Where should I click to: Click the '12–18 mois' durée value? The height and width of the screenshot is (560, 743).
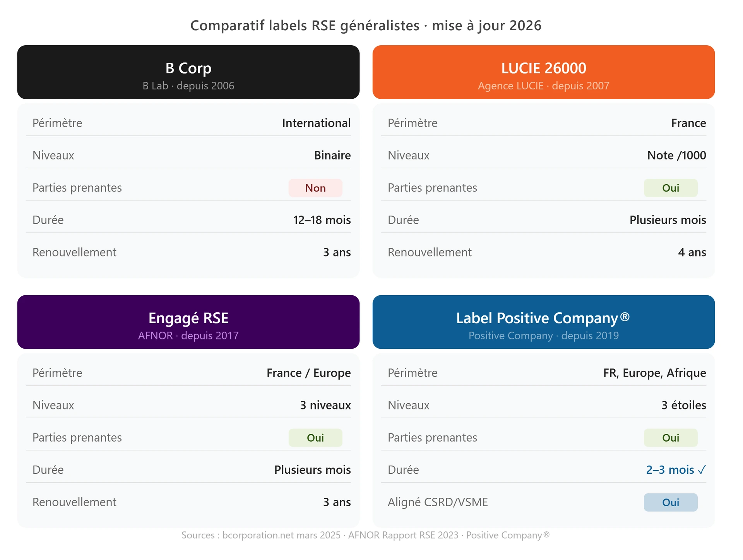click(x=322, y=220)
